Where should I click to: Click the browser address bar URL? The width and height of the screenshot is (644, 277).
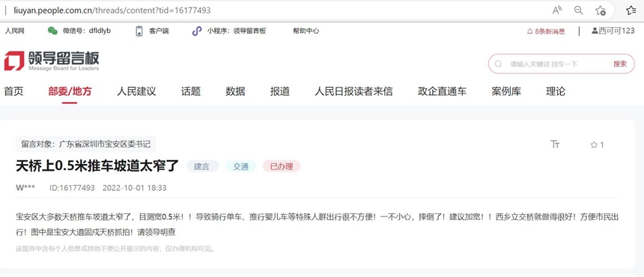click(112, 10)
